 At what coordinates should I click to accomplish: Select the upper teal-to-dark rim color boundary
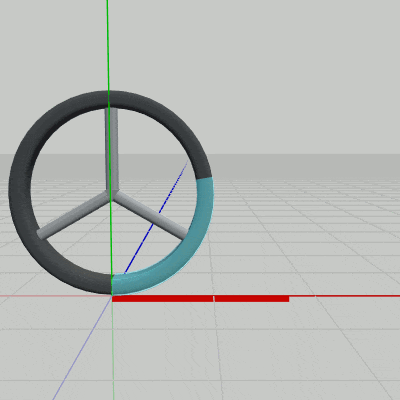point(203,177)
